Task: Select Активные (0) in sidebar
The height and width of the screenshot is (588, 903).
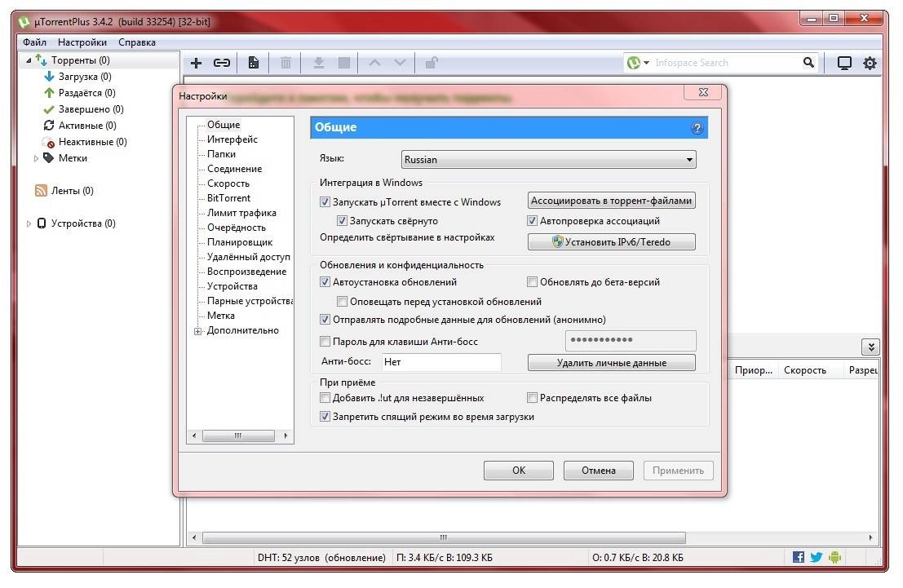Action: point(87,125)
